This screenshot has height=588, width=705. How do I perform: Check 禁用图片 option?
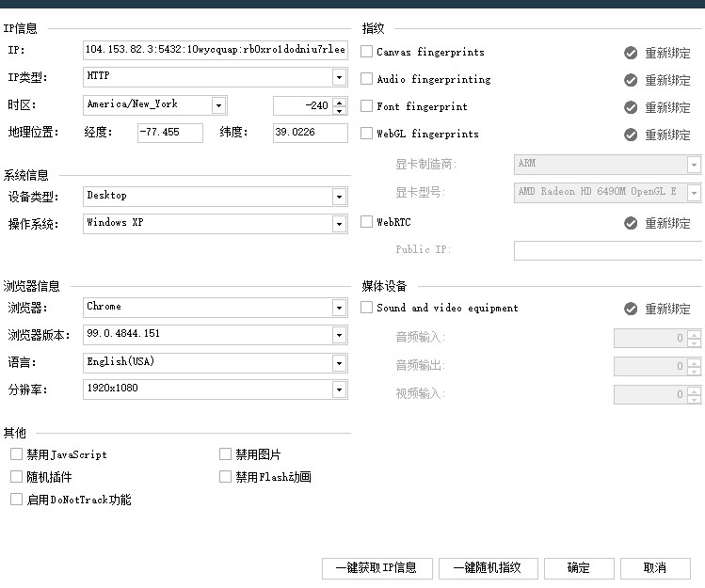point(225,454)
